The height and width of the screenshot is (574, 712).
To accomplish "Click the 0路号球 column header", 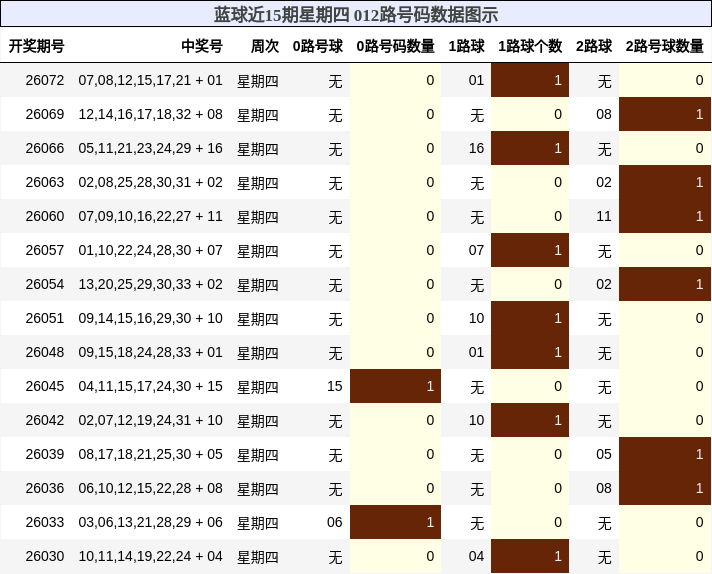I will (x=318, y=46).
